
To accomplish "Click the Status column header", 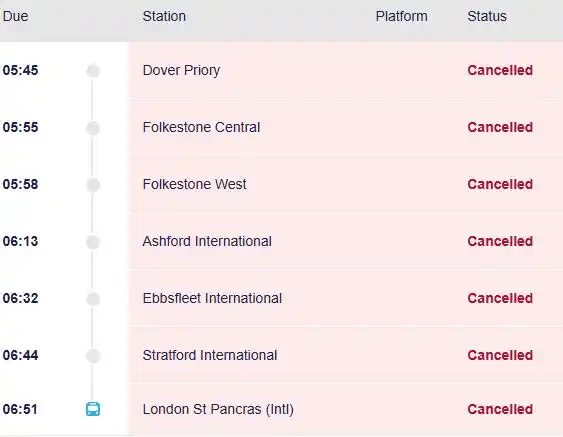I will [487, 16].
